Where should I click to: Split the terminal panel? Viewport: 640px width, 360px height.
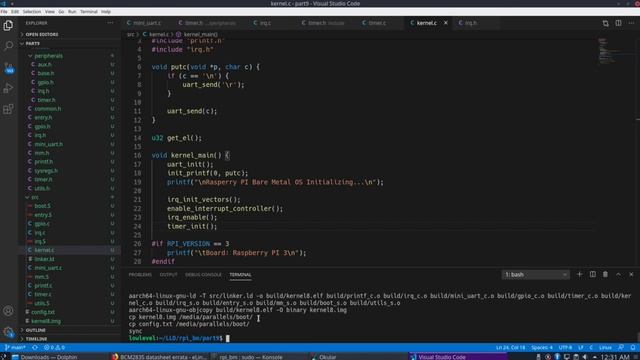point(593,274)
